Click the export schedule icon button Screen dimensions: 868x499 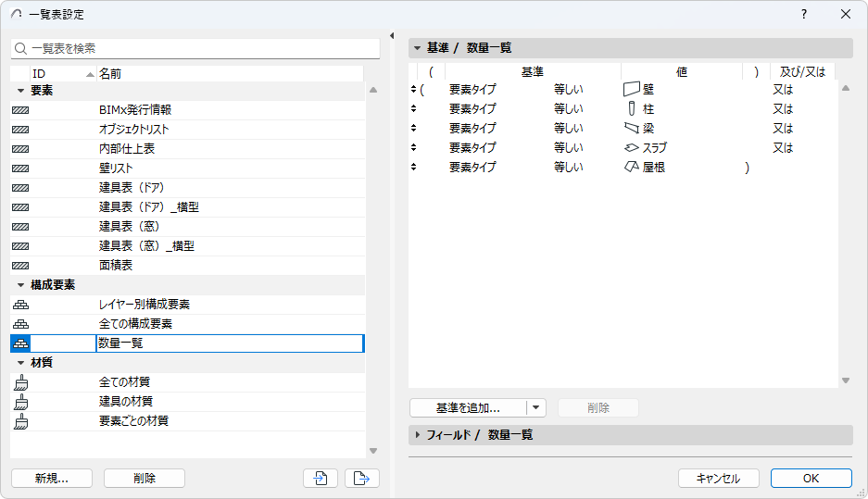coord(362,478)
